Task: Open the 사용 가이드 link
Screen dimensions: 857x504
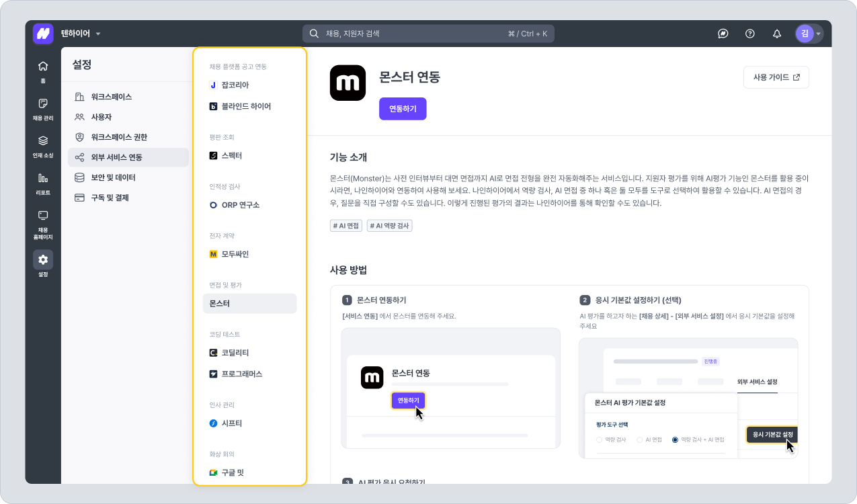Action: coord(776,77)
